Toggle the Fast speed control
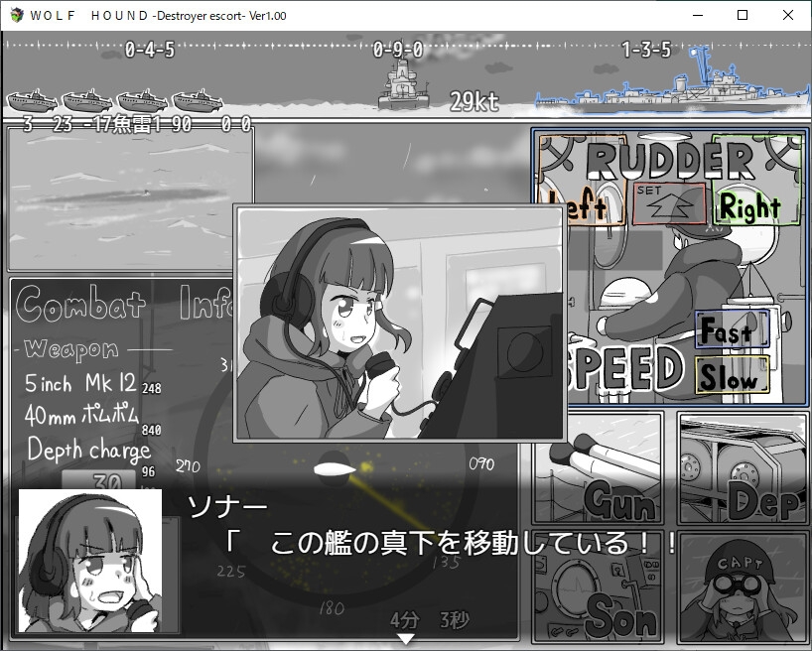This screenshot has height=651, width=812. [x=733, y=331]
